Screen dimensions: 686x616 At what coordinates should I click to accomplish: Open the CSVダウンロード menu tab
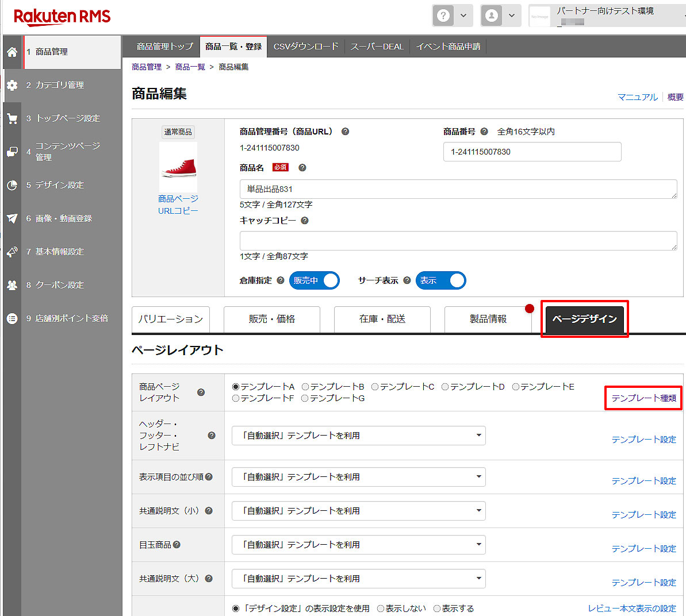[306, 47]
